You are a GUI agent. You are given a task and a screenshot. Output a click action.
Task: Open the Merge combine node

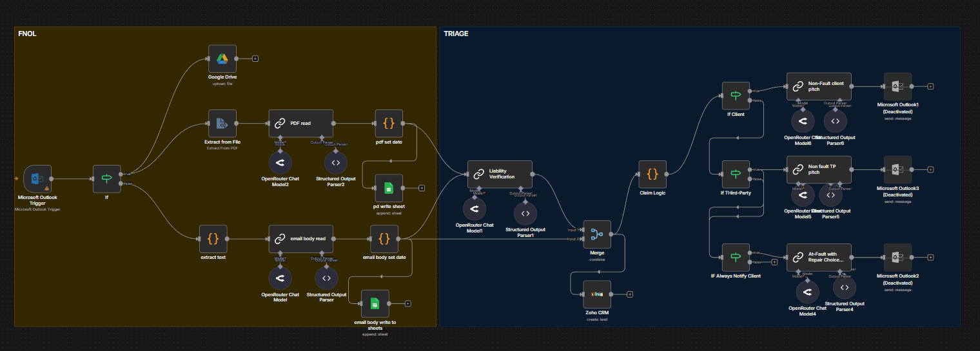pos(596,234)
